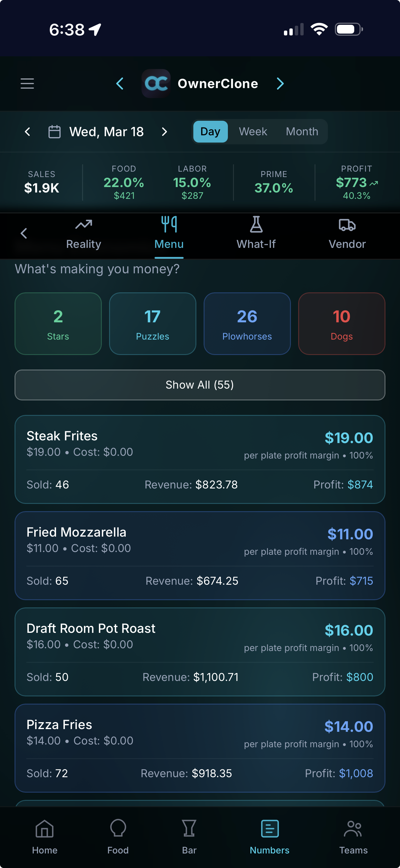Switch to next location right chevron
This screenshot has height=868, width=400.
point(280,84)
